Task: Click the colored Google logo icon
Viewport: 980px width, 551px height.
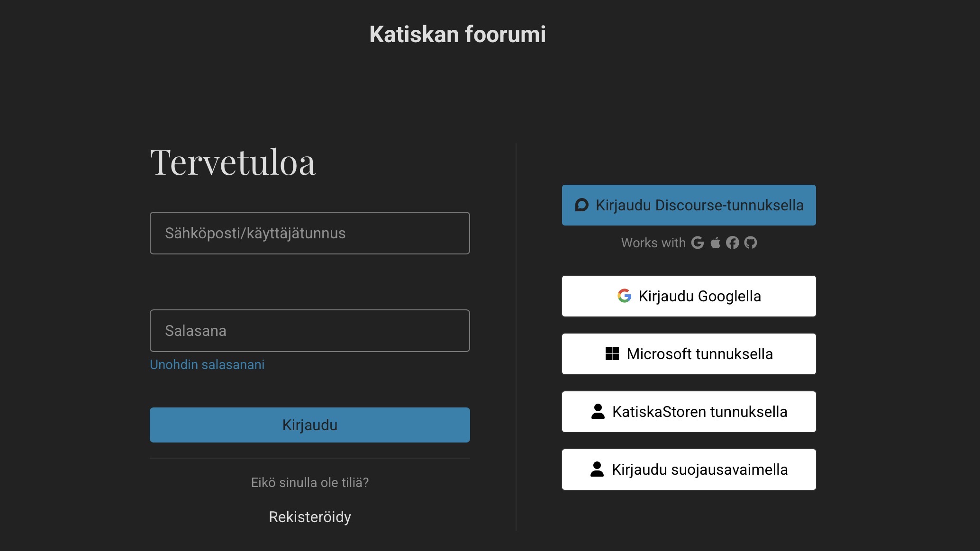Action: (624, 296)
